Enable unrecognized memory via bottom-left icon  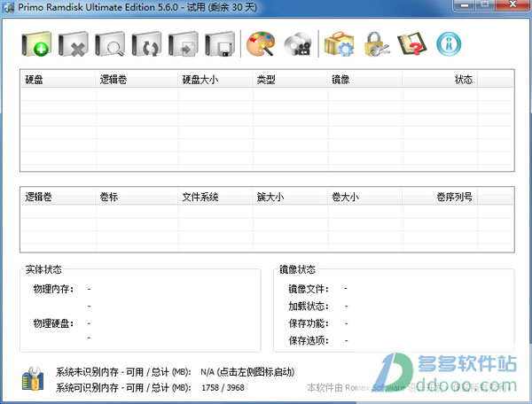(x=33, y=379)
